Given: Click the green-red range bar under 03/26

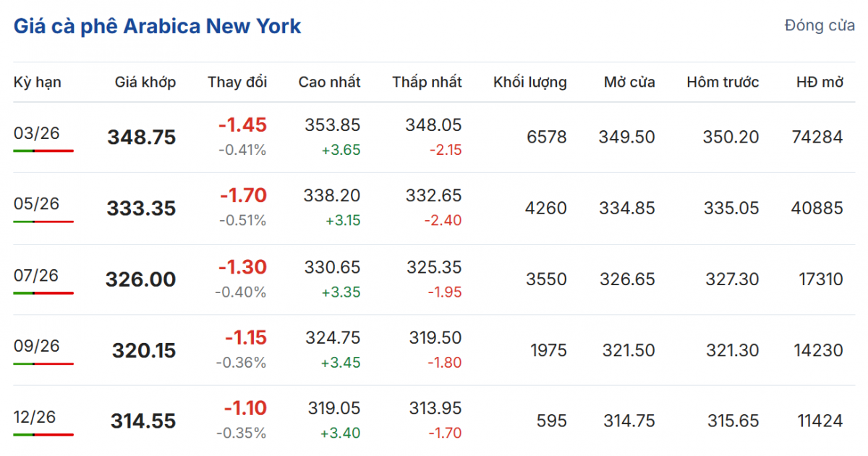Looking at the screenshot, I should coord(43,151).
